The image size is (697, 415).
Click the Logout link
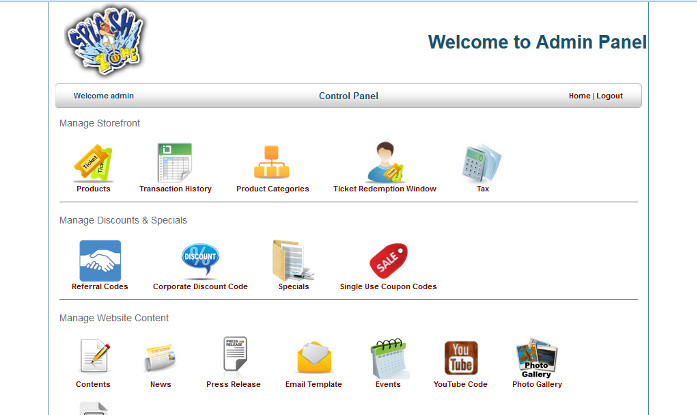610,96
